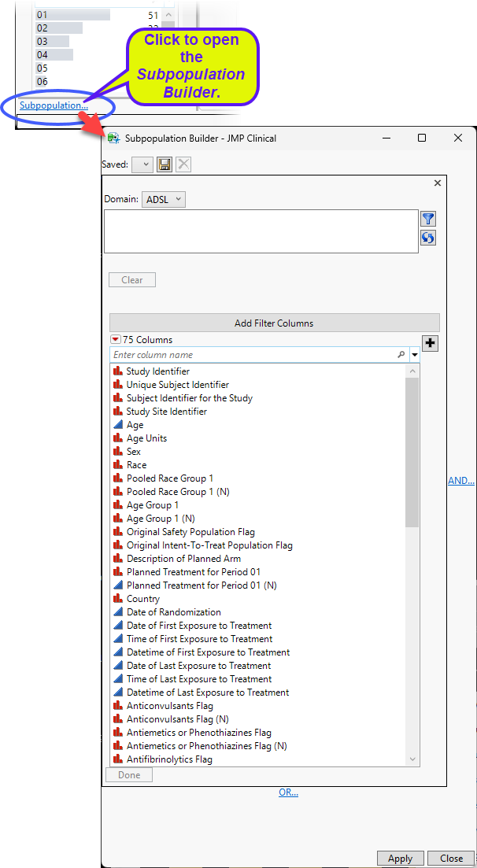The image size is (477, 868).
Task: Select the Age column in list
Action: (135, 425)
